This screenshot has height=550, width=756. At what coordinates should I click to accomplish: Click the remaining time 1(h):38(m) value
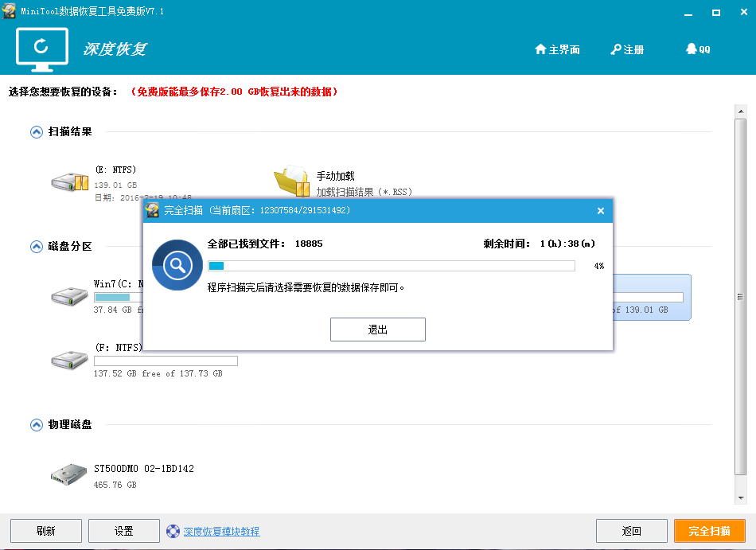(x=567, y=244)
